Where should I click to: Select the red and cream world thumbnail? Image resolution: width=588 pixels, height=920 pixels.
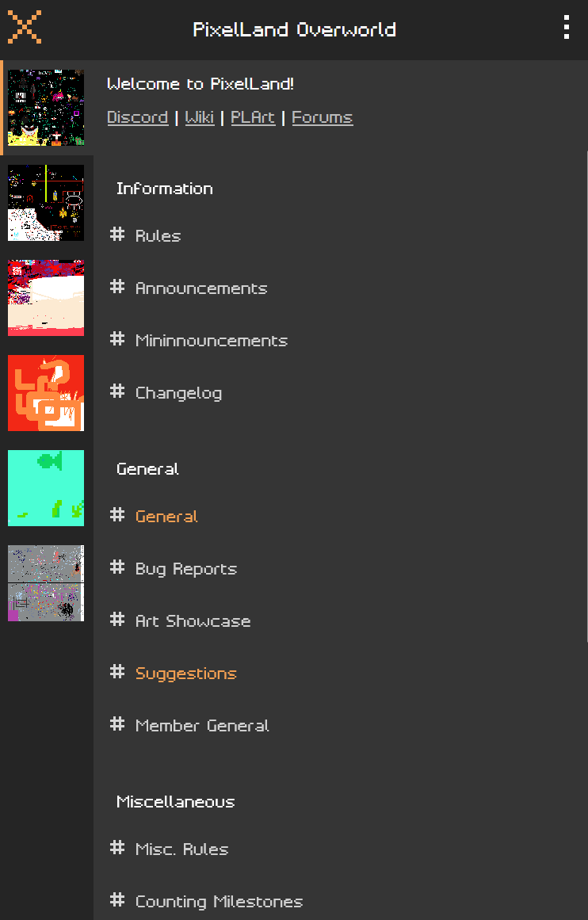pos(46,297)
